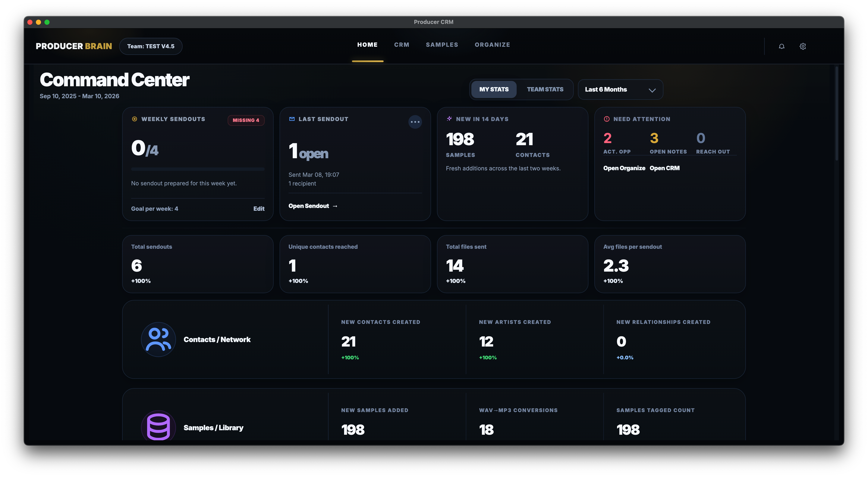The image size is (868, 477).
Task: Click the green window zoom button
Action: coord(47,22)
